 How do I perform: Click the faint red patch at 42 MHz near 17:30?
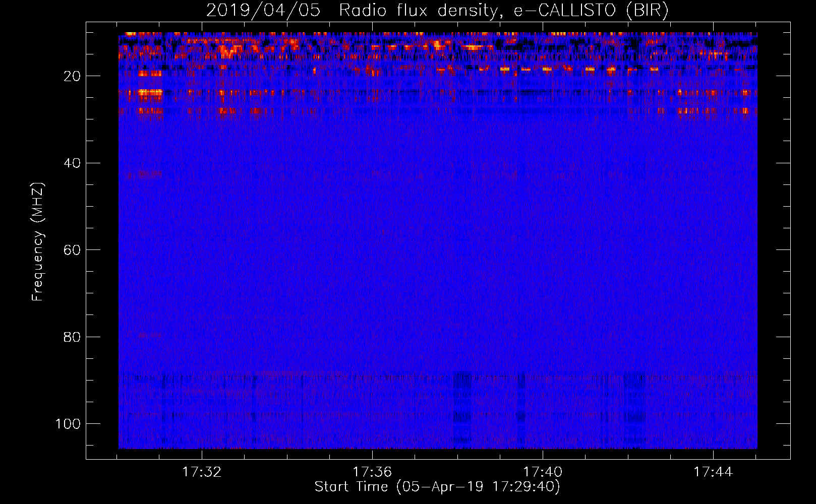pyautogui.click(x=150, y=174)
